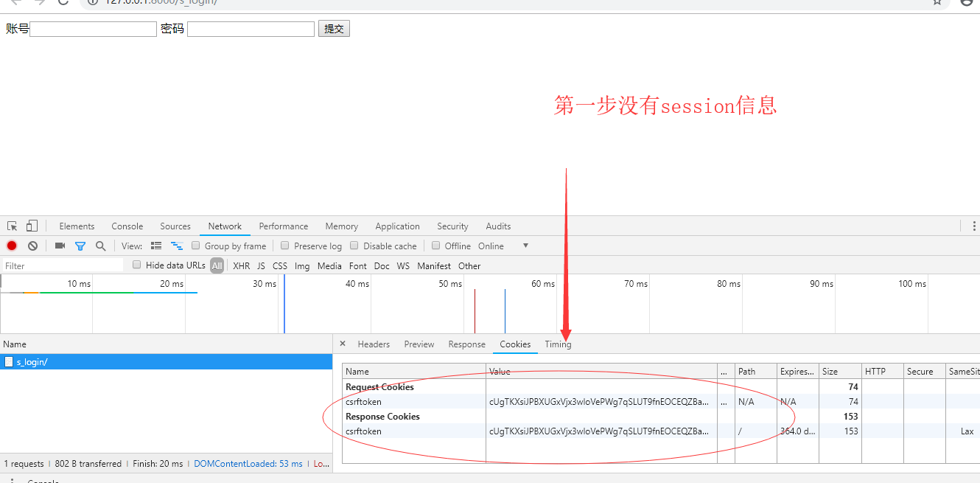The image size is (980, 483).
Task: Click the s_login/ document file icon
Action: point(9,362)
